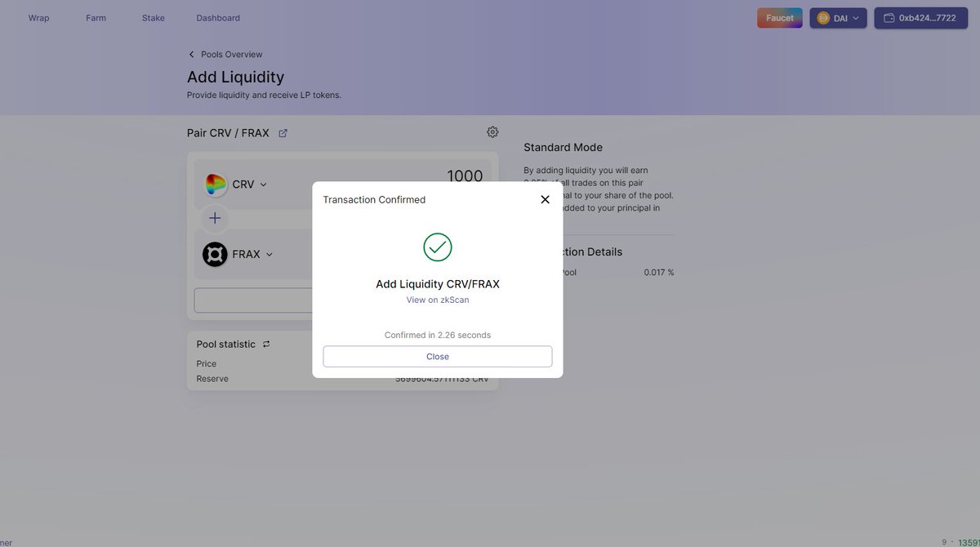This screenshot has width=980, height=547.
Task: Click the Faucet button
Action: tap(780, 18)
